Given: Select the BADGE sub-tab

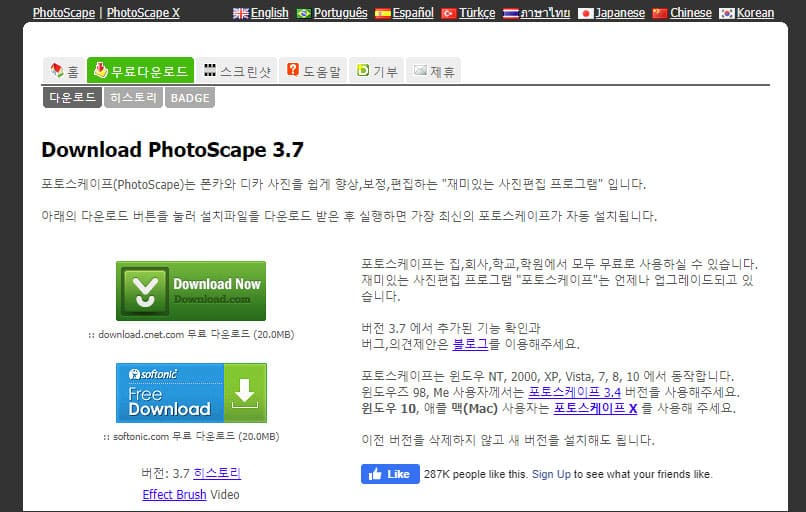Looking at the screenshot, I should click(190, 98).
